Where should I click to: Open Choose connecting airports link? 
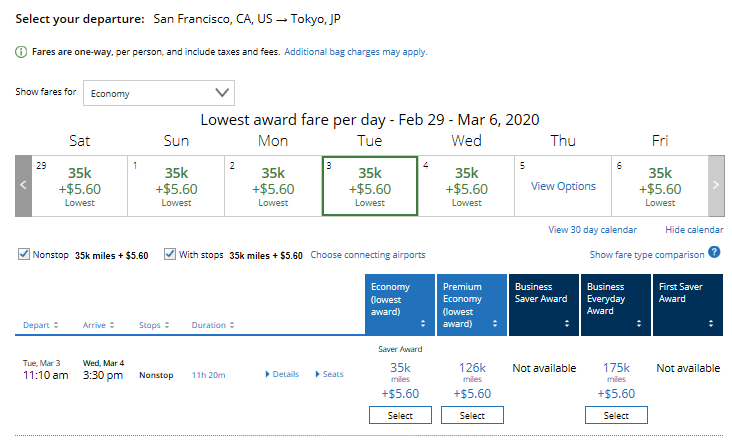(x=368, y=255)
